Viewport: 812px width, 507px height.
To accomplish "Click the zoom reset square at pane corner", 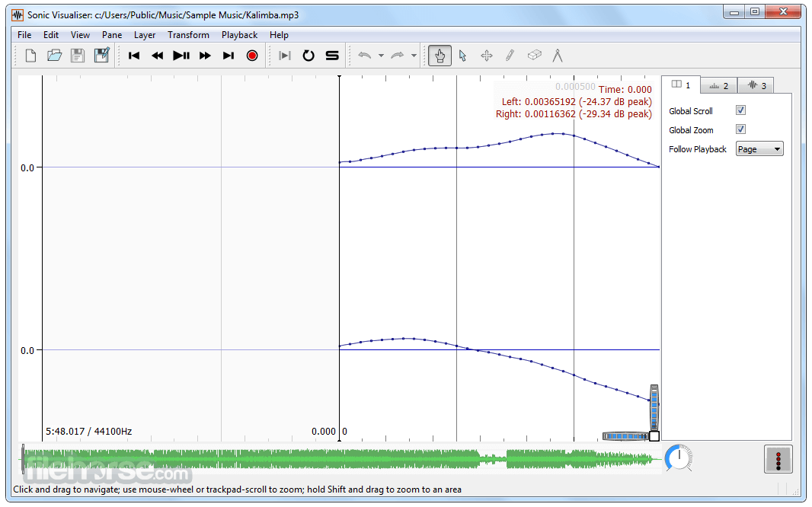I will click(x=654, y=436).
